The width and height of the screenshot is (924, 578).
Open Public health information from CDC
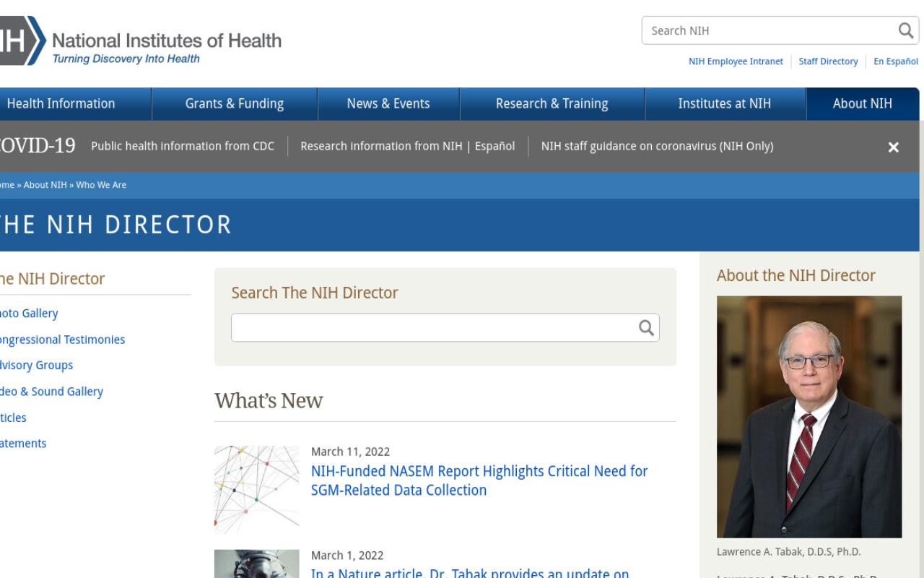click(183, 146)
